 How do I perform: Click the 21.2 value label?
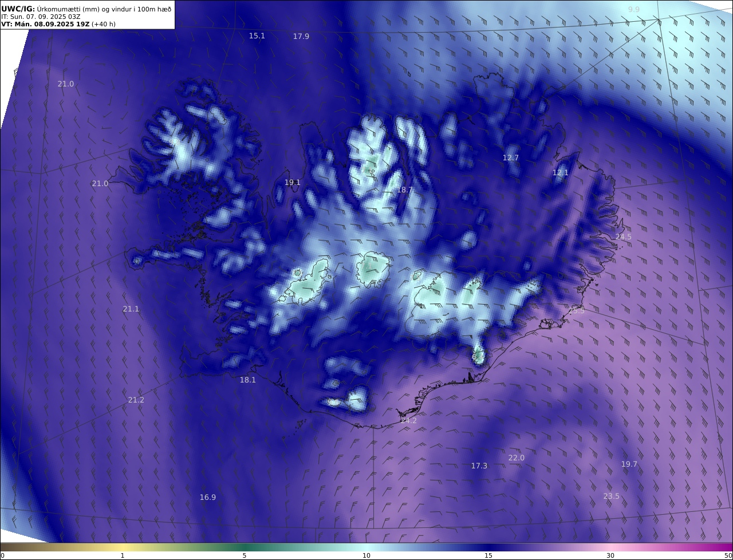pyautogui.click(x=136, y=400)
